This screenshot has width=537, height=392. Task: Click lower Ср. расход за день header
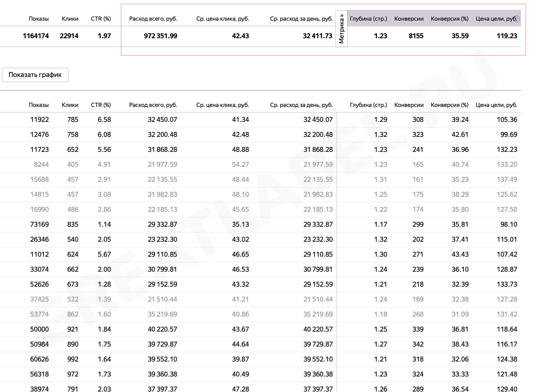point(301,105)
